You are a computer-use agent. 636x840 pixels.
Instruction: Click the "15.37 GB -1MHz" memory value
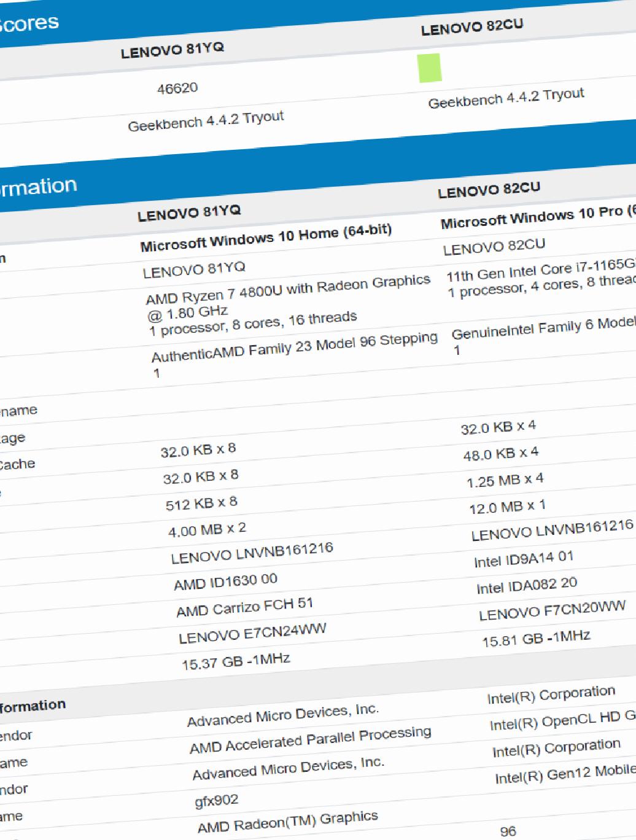[x=236, y=661]
